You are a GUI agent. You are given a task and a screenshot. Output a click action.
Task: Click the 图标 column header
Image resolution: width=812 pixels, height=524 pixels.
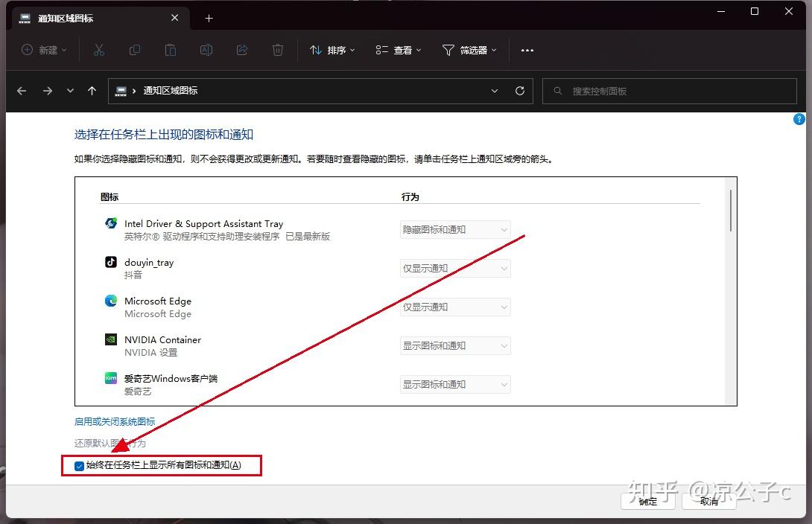(110, 197)
